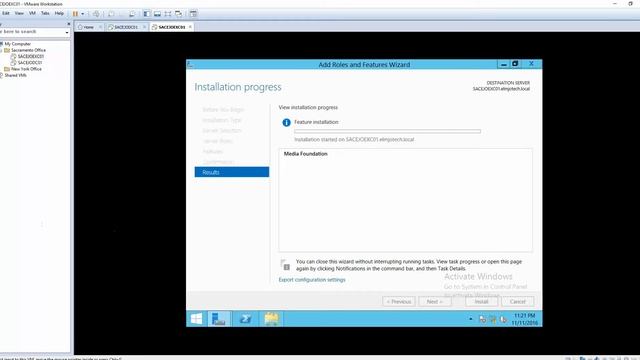Close the SACEJODC01 tab

(144, 27)
